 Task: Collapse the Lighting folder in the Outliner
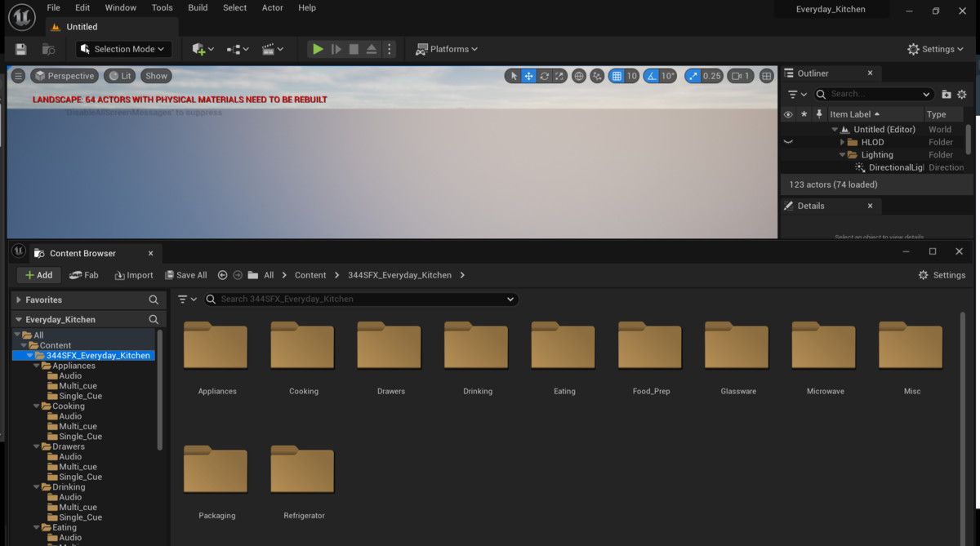coord(843,154)
